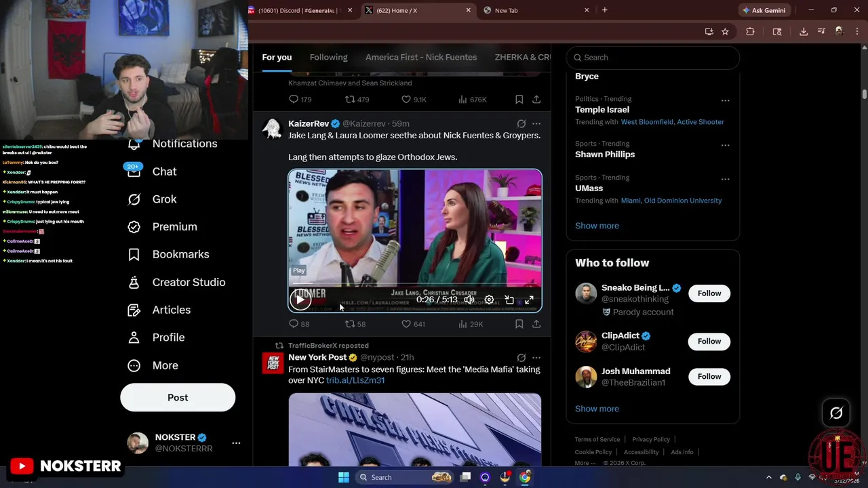Viewport: 868px width, 488px height.
Task: Open America First - Nick Fuentes tab
Action: click(421, 57)
